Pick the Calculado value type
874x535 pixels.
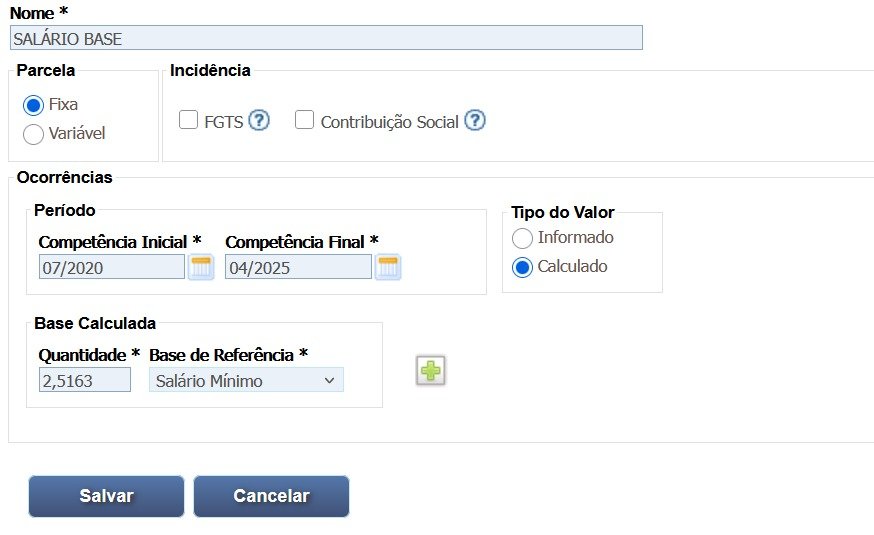click(x=522, y=268)
